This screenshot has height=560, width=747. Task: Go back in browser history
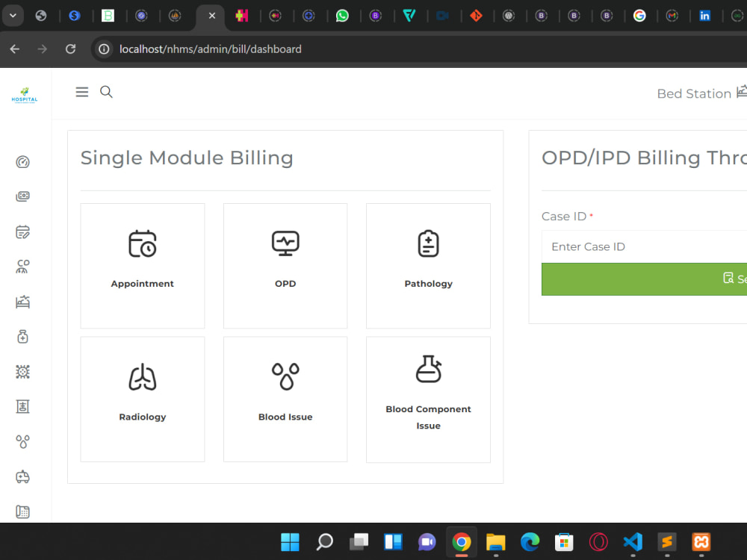coord(15,49)
